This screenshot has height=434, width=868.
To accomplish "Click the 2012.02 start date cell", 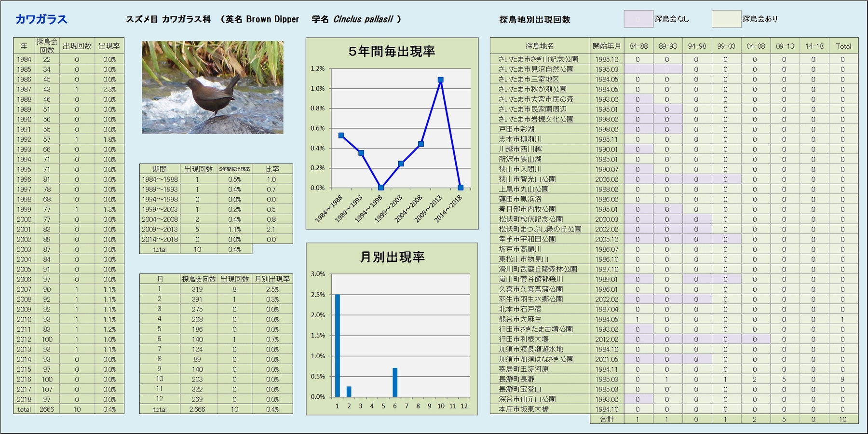I will [x=607, y=339].
